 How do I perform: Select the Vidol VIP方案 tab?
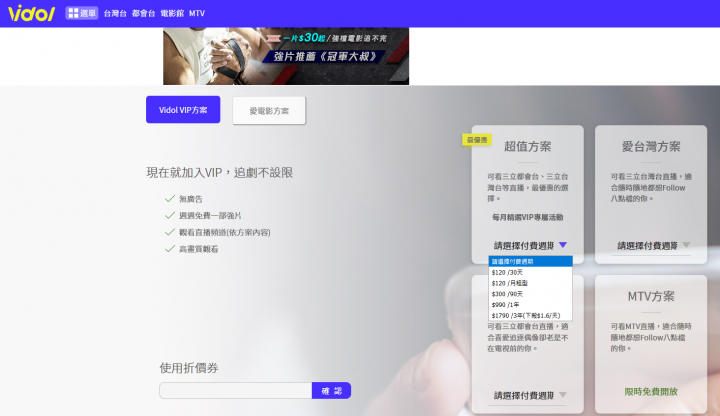(183, 110)
